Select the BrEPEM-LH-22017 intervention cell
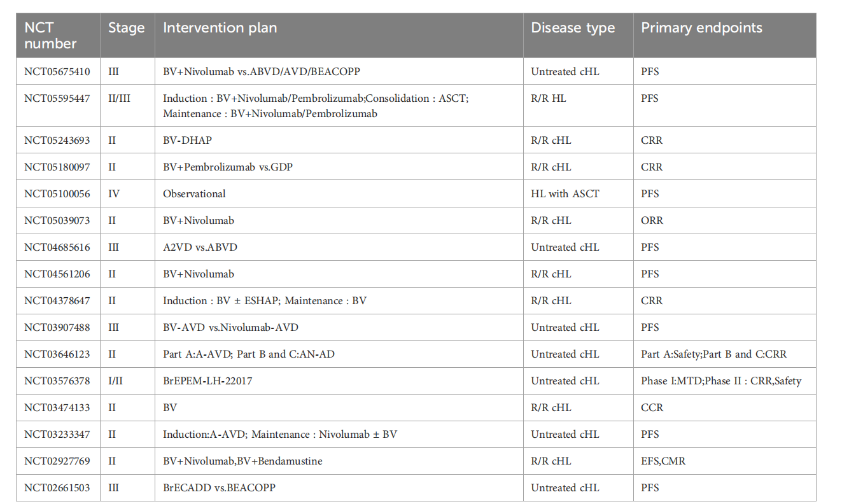 339,381
